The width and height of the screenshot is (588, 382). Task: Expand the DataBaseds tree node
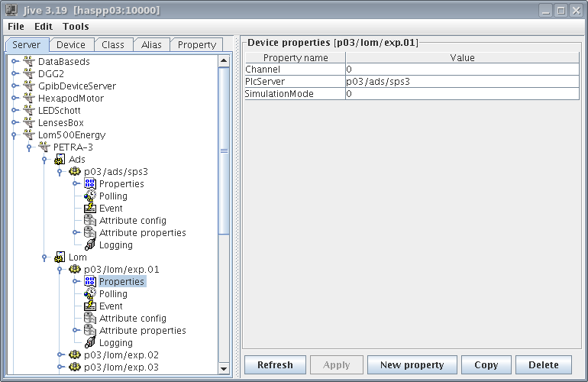(15, 61)
